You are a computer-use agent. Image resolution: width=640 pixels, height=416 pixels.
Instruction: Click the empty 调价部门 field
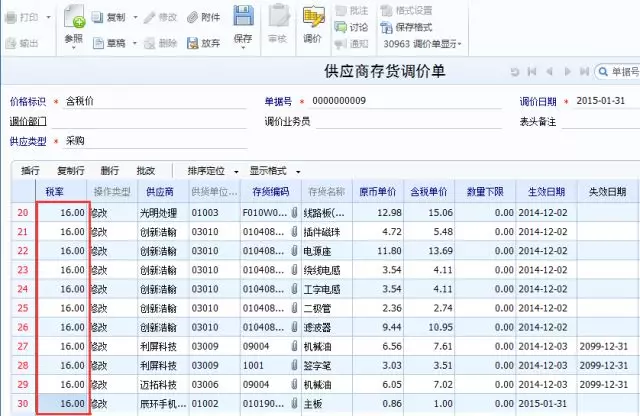tap(149, 121)
